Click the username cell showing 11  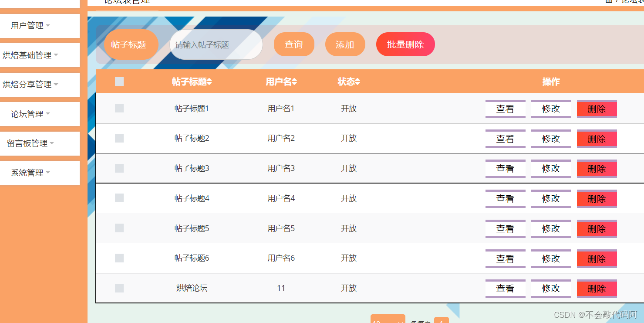tap(281, 288)
